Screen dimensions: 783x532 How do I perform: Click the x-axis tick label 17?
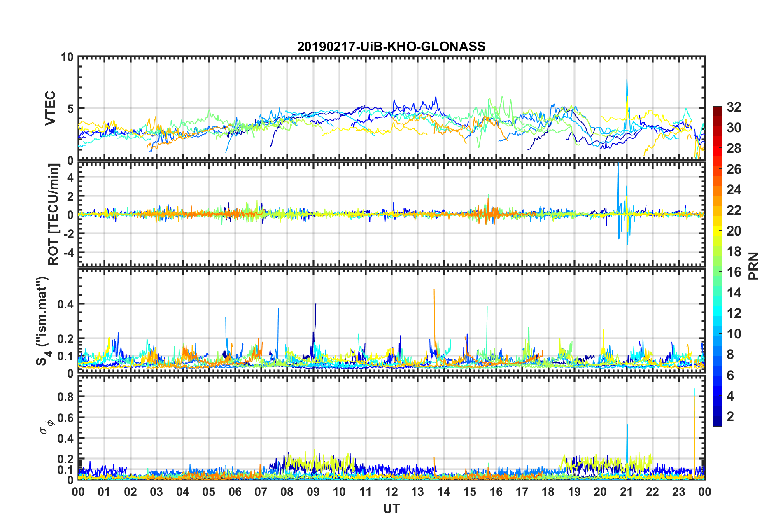(x=522, y=492)
